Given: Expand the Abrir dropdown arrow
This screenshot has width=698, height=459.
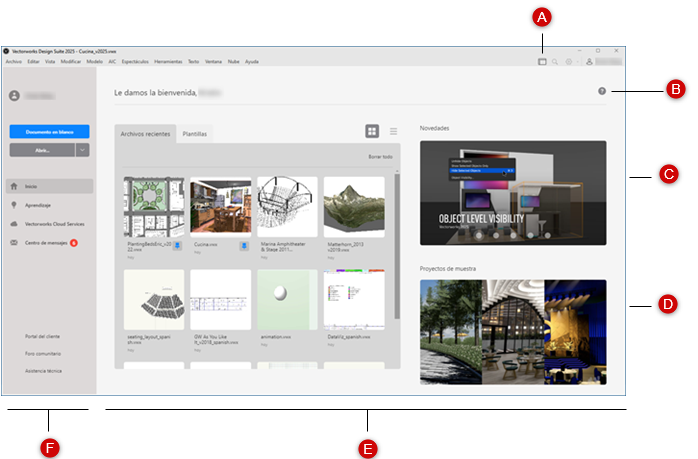Looking at the screenshot, I should (x=82, y=149).
